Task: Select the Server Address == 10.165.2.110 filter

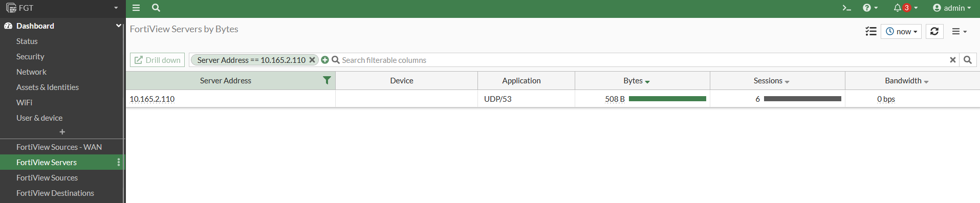Action: pyautogui.click(x=251, y=60)
